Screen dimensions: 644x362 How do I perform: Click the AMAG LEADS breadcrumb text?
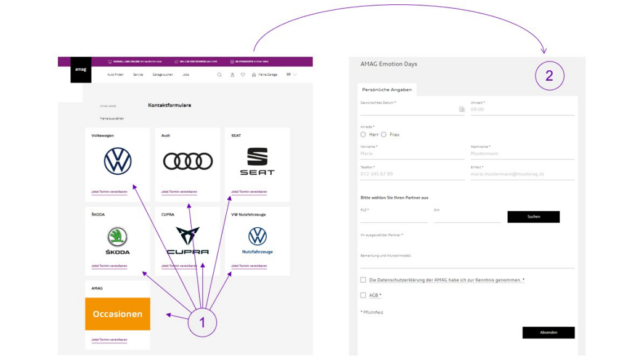[108, 106]
